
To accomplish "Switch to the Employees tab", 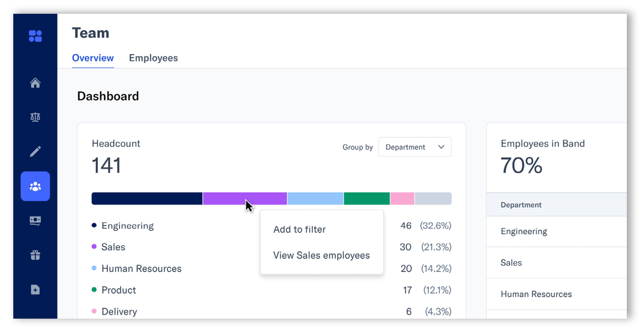I will [153, 58].
